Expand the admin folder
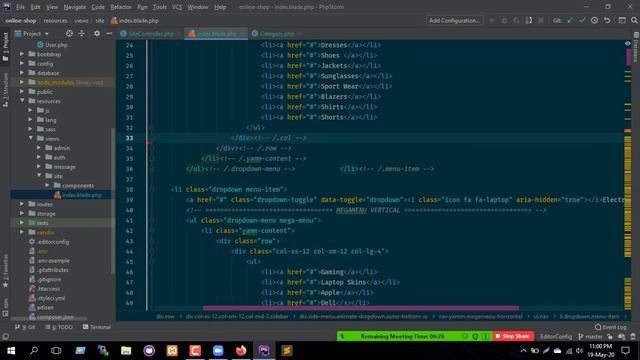 (39, 148)
